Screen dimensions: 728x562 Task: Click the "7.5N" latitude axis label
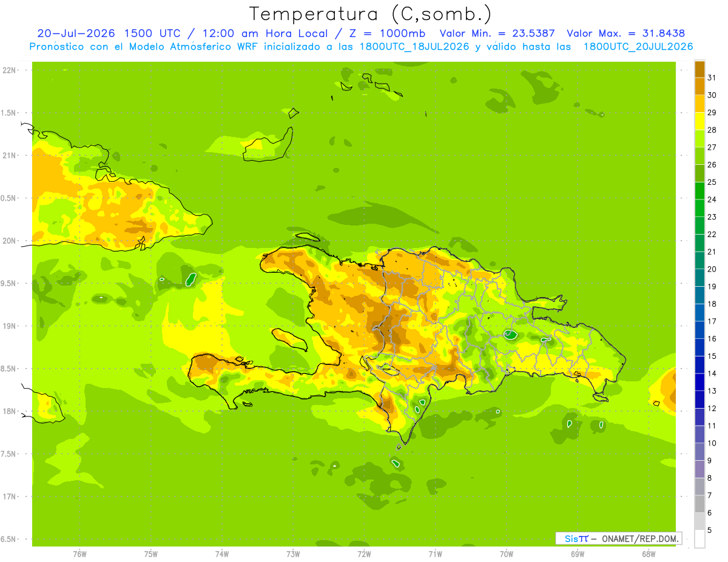click(9, 453)
